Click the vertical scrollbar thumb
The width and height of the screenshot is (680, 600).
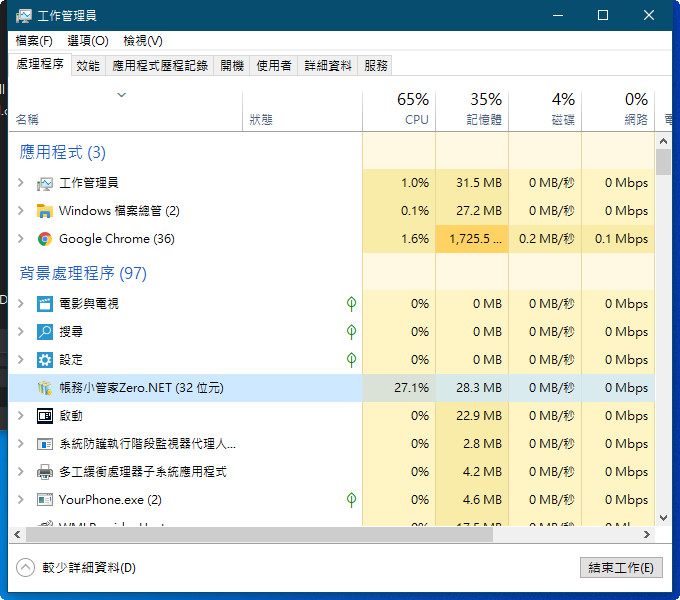coord(663,162)
